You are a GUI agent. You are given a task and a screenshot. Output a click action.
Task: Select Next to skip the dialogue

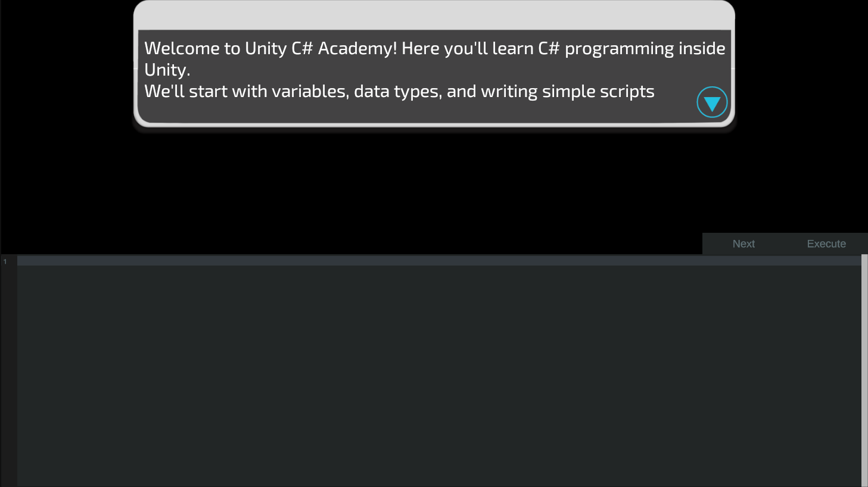point(743,244)
